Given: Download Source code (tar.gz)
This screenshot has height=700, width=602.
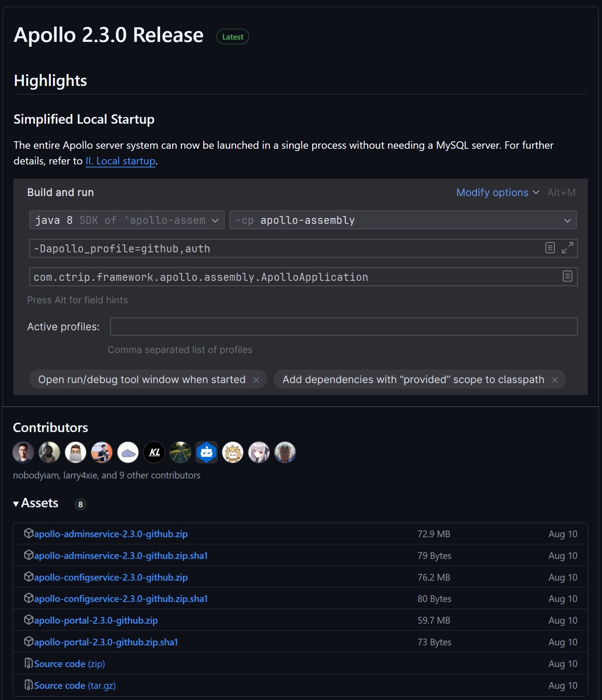Looking at the screenshot, I should point(75,685).
